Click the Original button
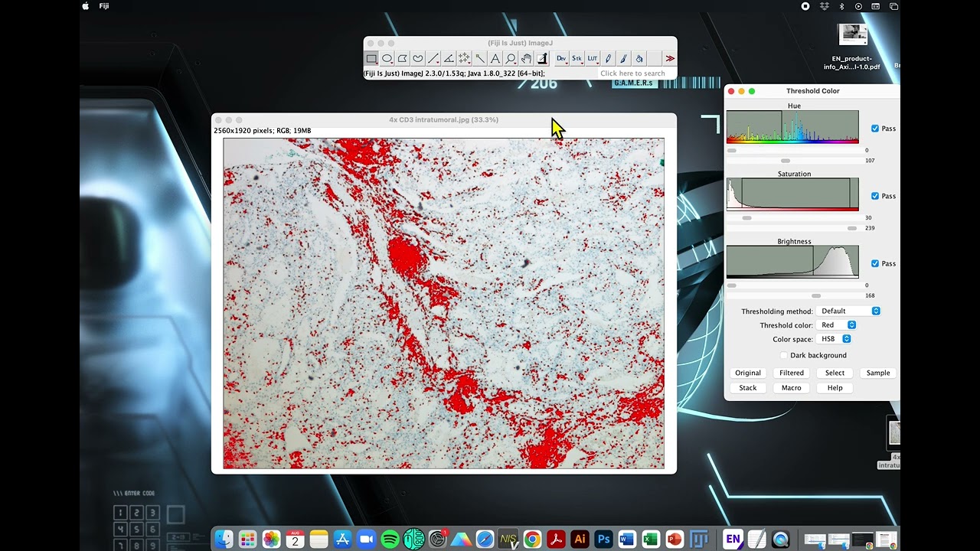The width and height of the screenshot is (980, 551). pyautogui.click(x=748, y=373)
